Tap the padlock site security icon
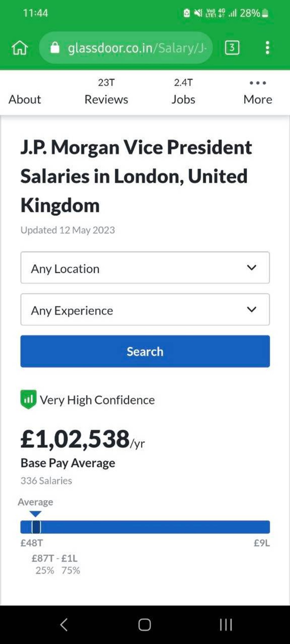 coord(55,48)
